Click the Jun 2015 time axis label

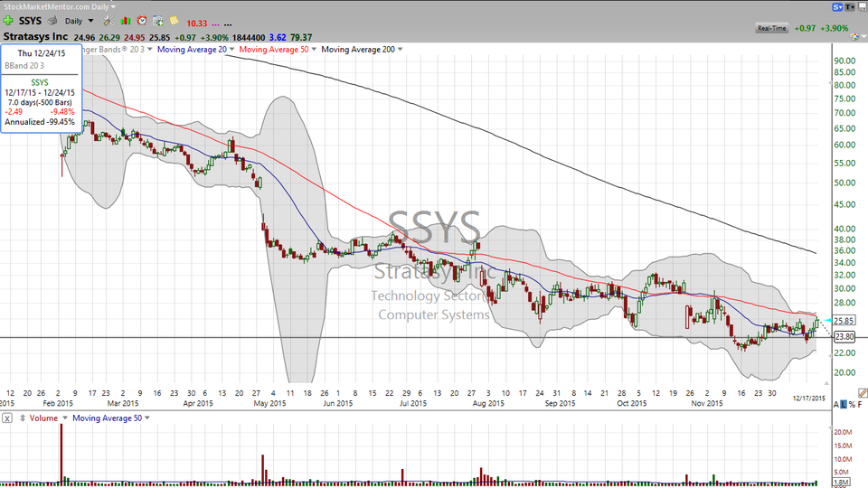[x=337, y=403]
